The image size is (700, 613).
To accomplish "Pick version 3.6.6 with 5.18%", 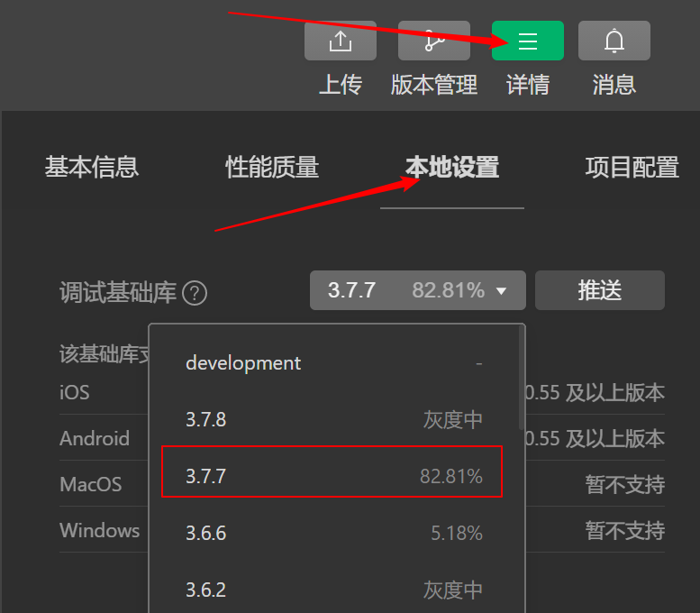I will tap(334, 533).
